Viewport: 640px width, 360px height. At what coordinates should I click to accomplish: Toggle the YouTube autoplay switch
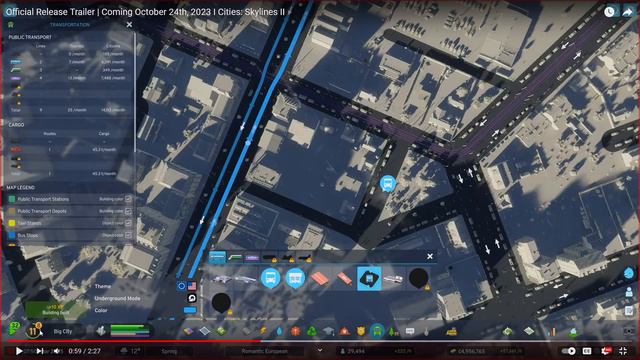[x=568, y=351]
